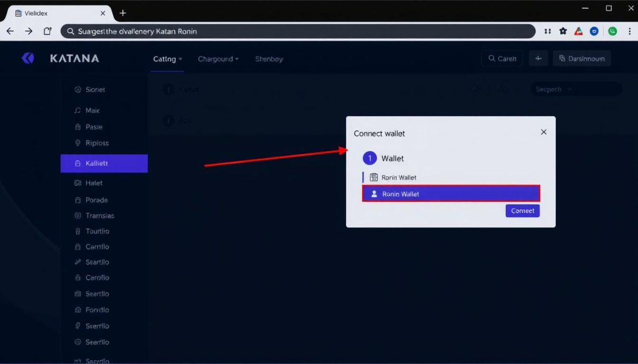
Task: Click the search icon in address bar
Action: coord(71,31)
